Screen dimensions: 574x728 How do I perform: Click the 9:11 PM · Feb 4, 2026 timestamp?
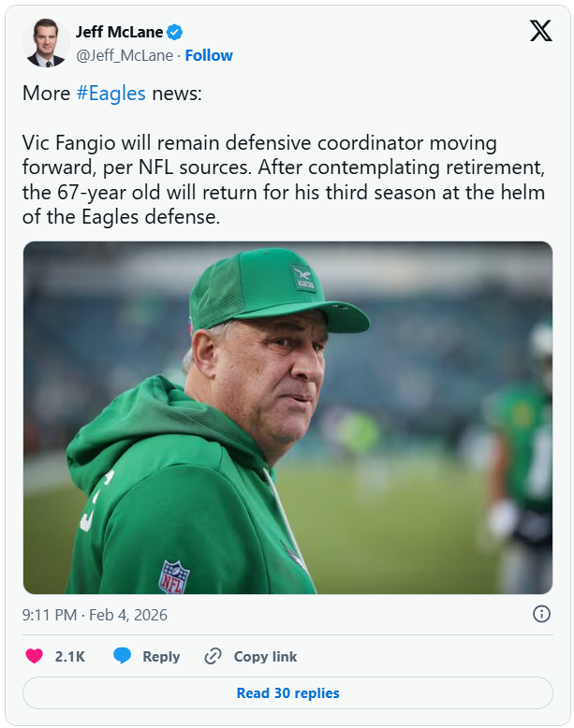(x=95, y=615)
